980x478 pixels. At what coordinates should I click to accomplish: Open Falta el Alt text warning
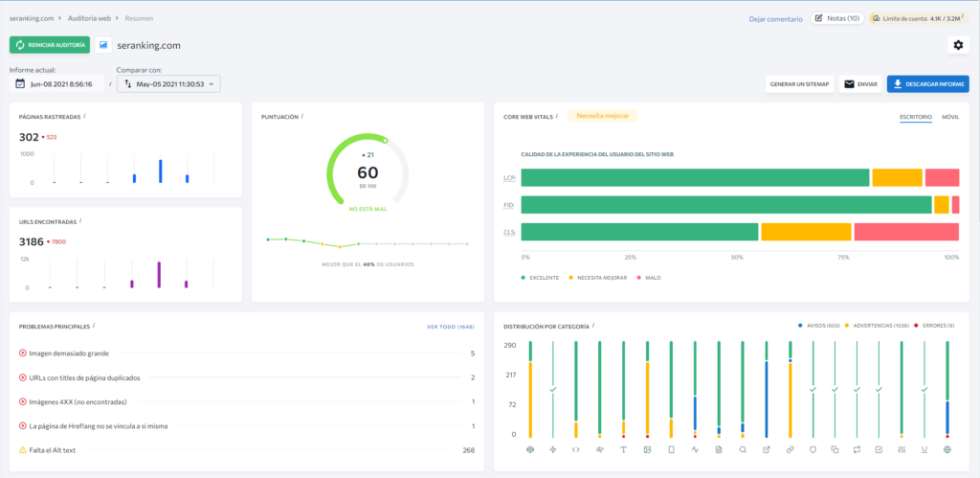click(x=247, y=450)
